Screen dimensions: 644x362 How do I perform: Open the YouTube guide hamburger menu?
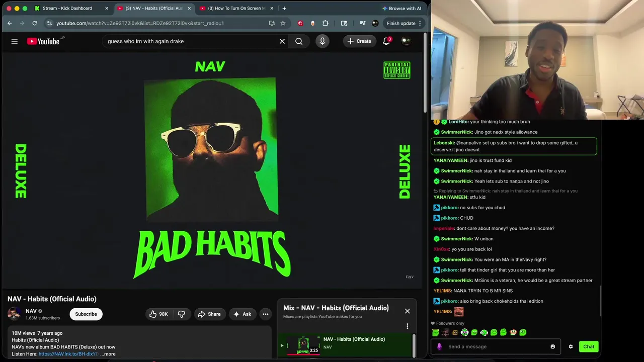point(15,41)
